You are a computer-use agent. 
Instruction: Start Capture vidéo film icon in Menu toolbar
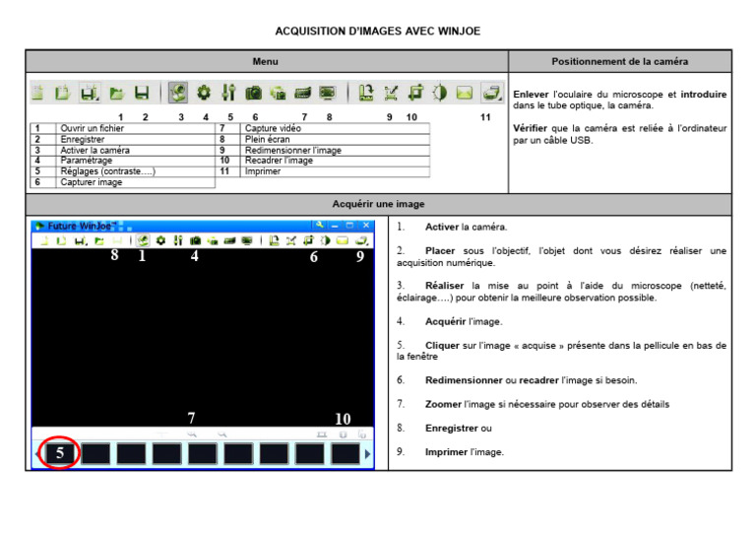[303, 93]
